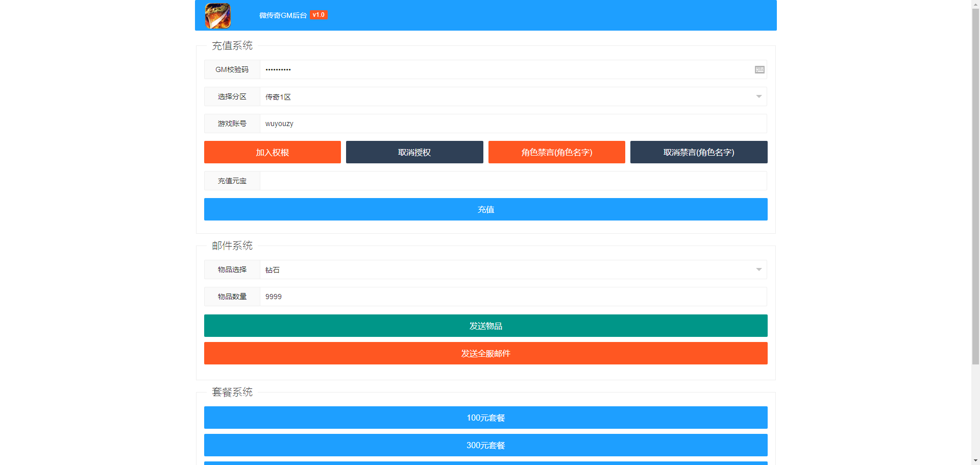Click the 游戏账号 input with wuyouzy
The height and width of the screenshot is (465, 980).
[513, 124]
